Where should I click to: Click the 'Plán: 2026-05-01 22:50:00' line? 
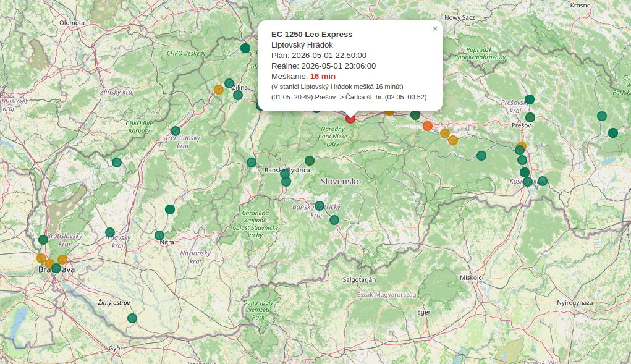click(x=319, y=56)
